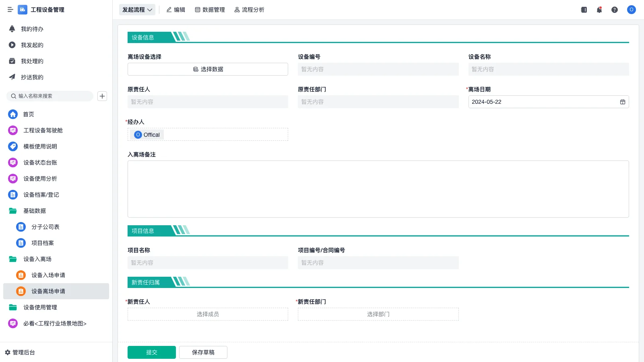Open 设备入场申请 workflow
The width and height of the screenshot is (644, 362).
[56, 275]
